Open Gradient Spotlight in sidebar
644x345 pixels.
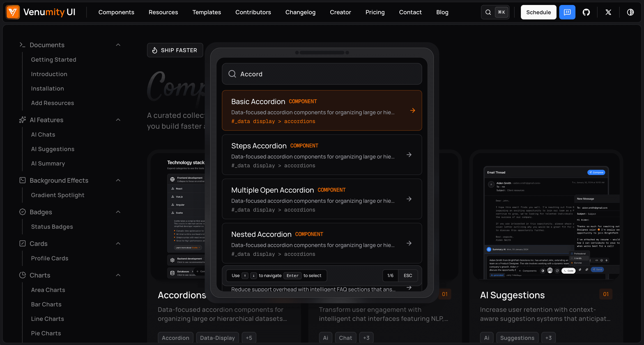[57, 195]
